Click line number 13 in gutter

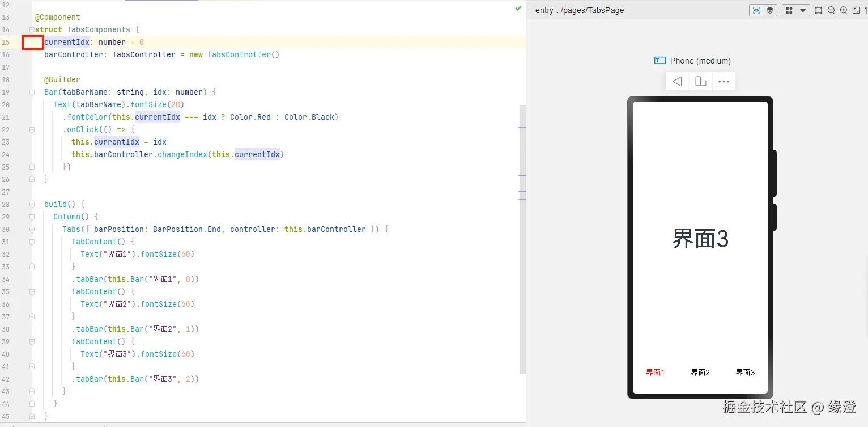[x=6, y=17]
